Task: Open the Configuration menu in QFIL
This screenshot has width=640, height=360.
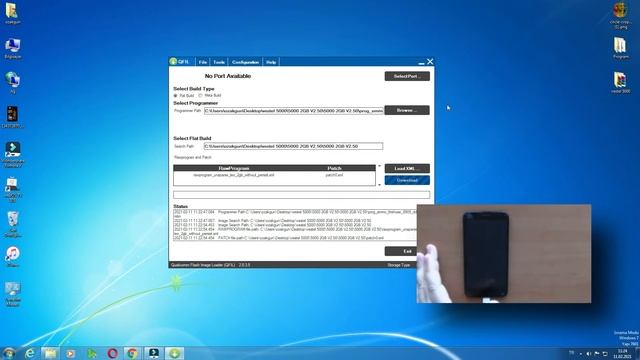Action: [x=245, y=62]
